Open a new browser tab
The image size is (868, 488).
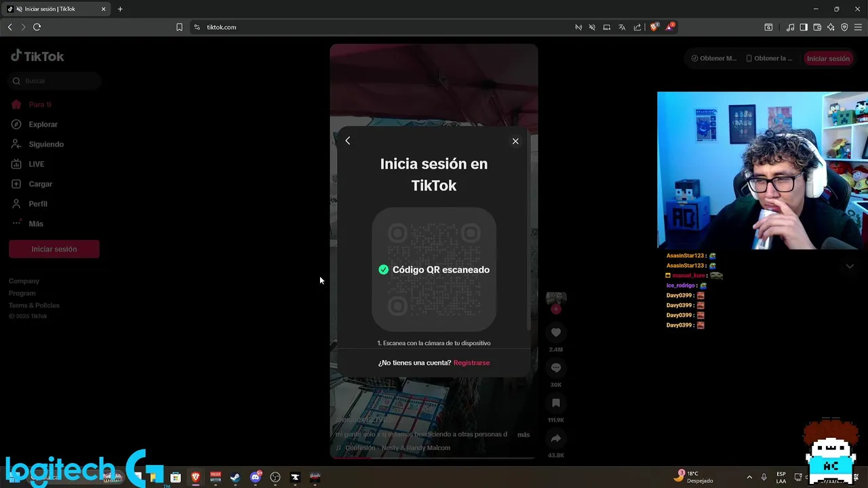click(x=120, y=9)
